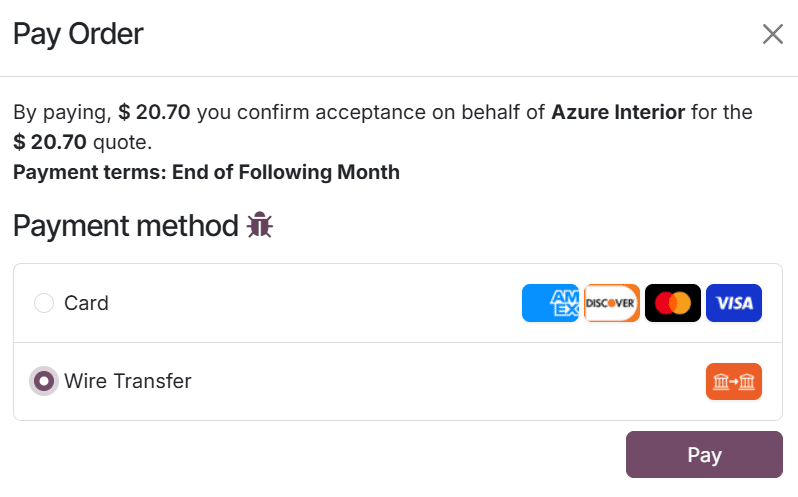Screen dimensions: 798x497
Task: Click the word "quote" in the confirmation
Action: click(x=121, y=142)
